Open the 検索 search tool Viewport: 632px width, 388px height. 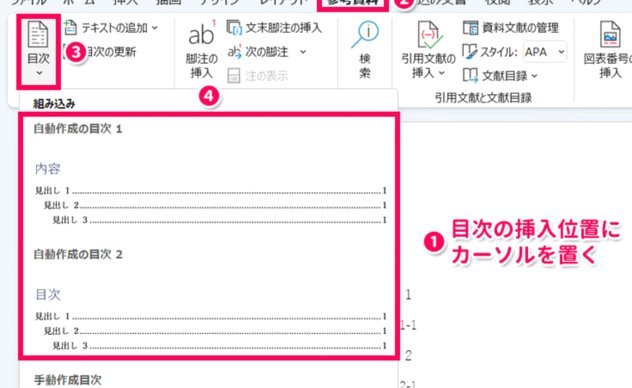point(365,50)
